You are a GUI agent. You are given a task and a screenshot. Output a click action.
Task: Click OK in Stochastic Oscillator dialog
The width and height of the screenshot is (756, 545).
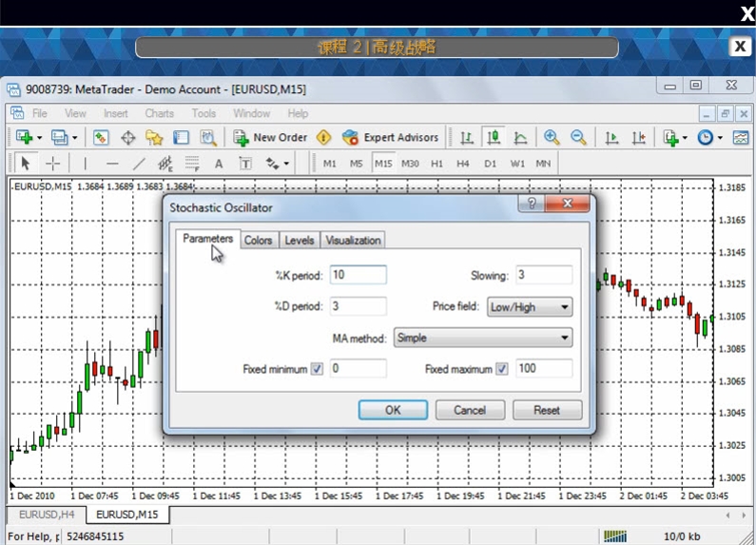tap(393, 410)
